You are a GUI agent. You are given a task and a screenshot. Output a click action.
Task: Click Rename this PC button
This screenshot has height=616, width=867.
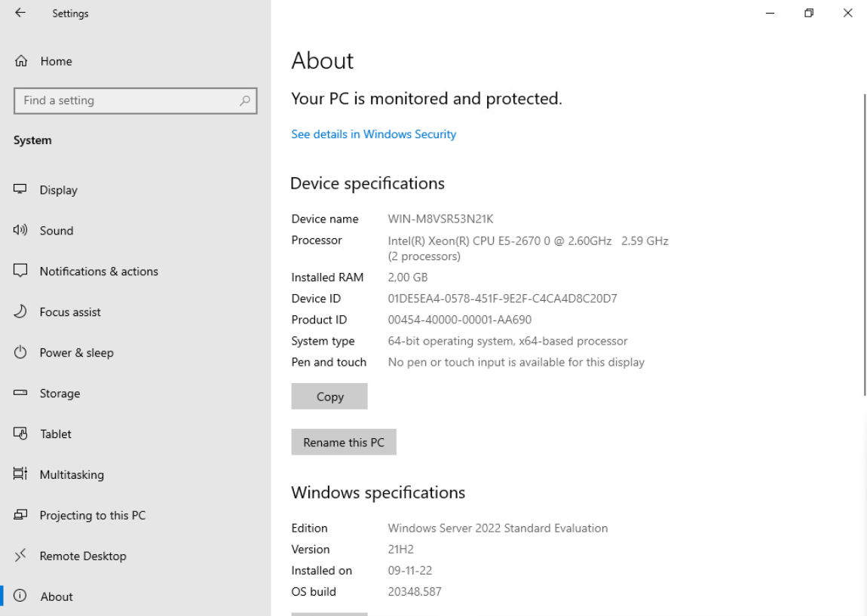[344, 443]
